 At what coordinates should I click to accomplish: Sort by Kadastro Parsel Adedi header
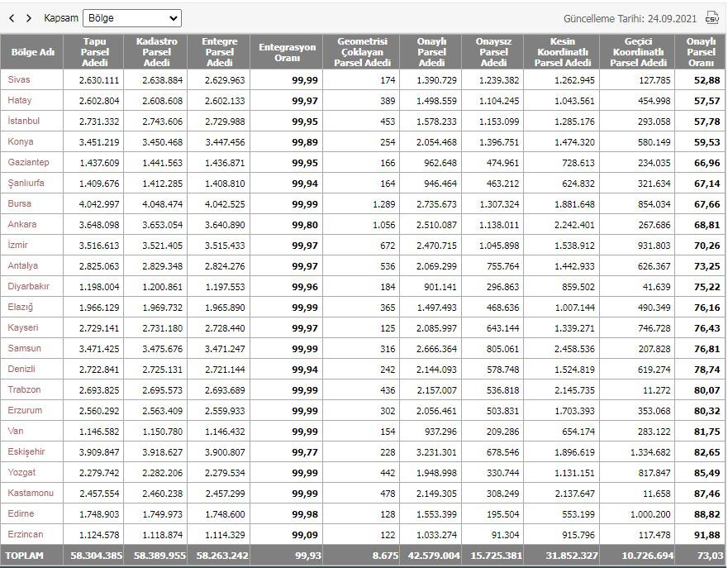[156, 52]
